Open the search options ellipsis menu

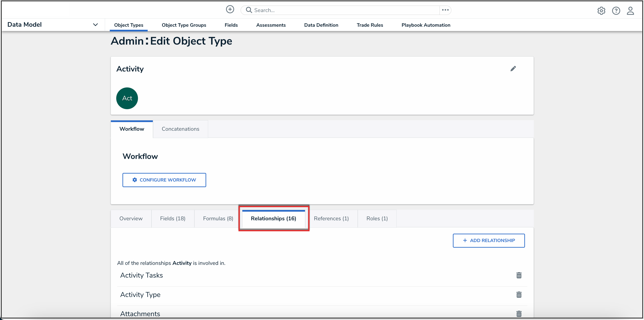445,10
